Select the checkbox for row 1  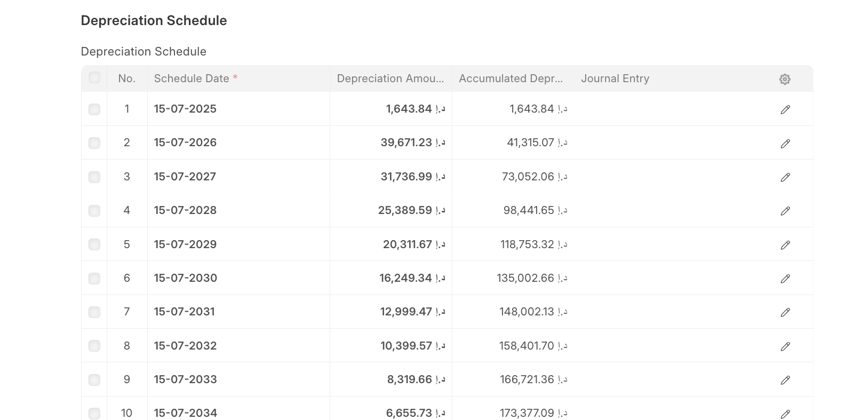point(94,109)
